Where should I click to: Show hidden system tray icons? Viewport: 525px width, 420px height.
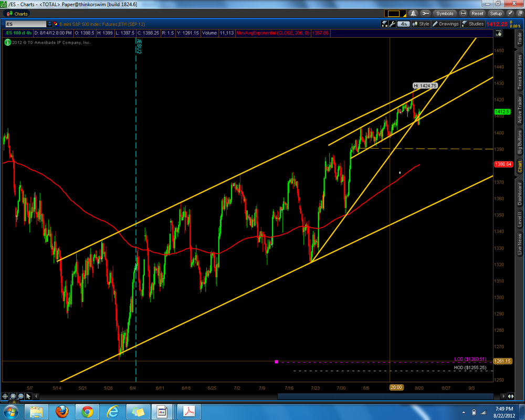pos(464,412)
